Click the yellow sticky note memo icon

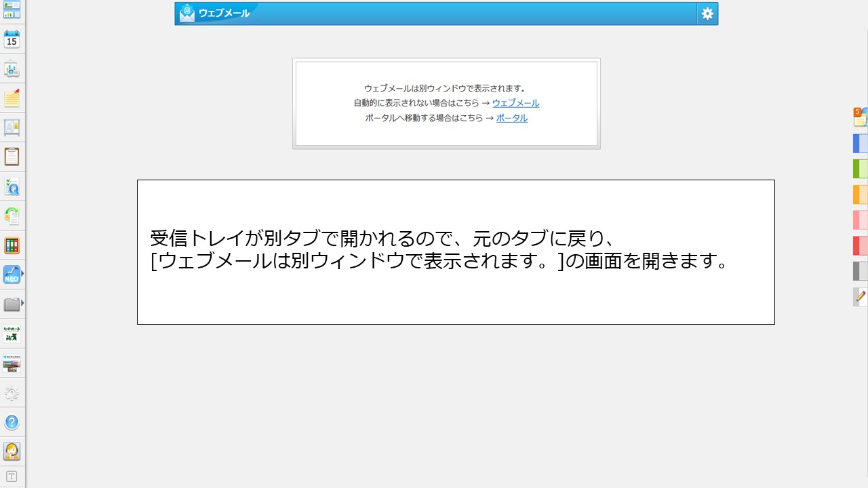[x=12, y=98]
